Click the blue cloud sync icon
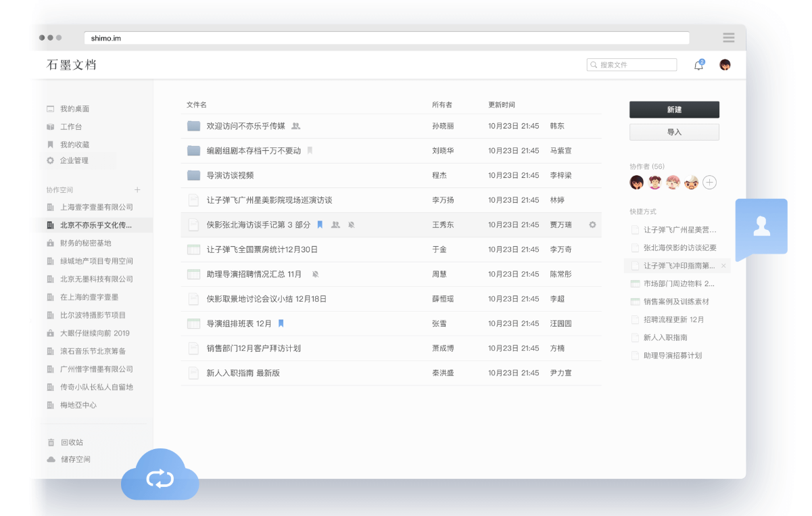 click(x=160, y=479)
